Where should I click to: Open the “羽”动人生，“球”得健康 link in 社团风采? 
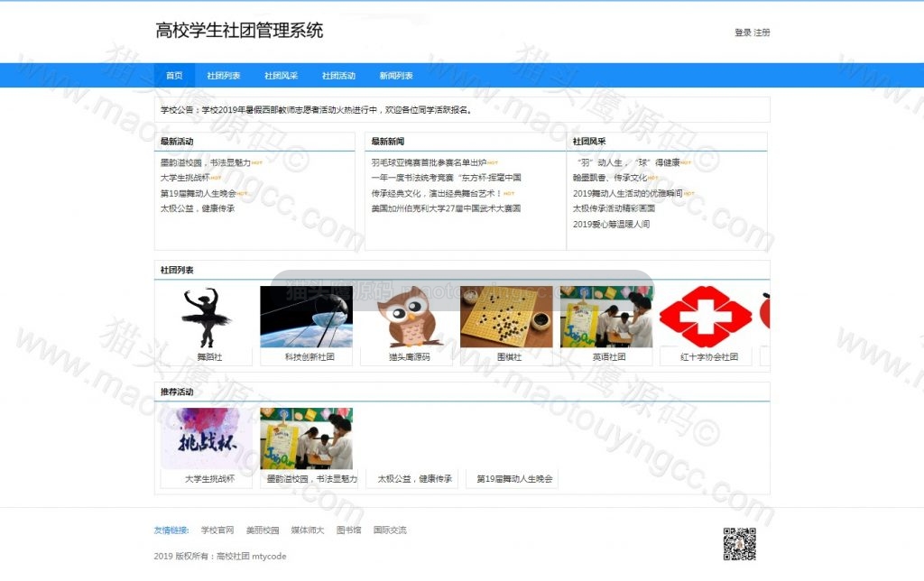(x=626, y=162)
